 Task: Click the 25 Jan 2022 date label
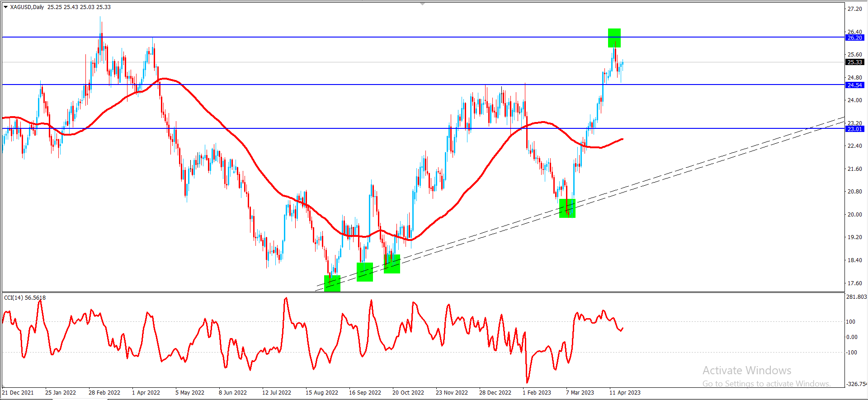pos(61,393)
